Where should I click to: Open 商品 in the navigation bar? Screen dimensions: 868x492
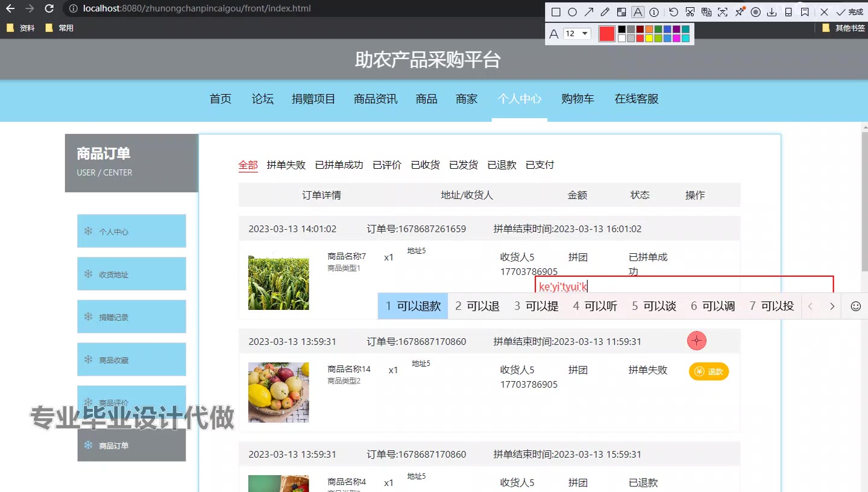(427, 99)
